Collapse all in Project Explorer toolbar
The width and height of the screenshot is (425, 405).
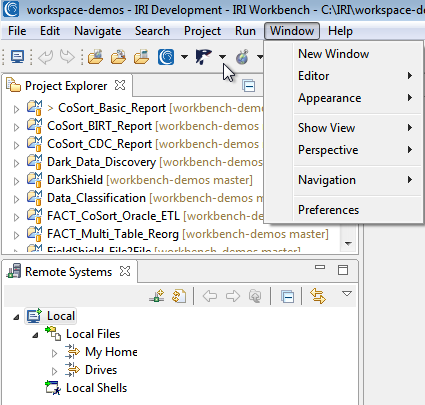[249, 86]
